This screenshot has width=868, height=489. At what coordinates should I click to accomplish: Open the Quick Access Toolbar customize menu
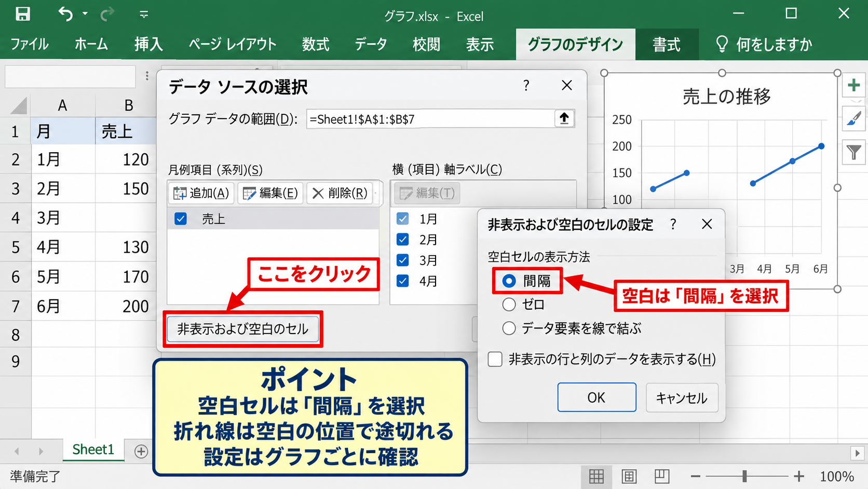tap(144, 15)
